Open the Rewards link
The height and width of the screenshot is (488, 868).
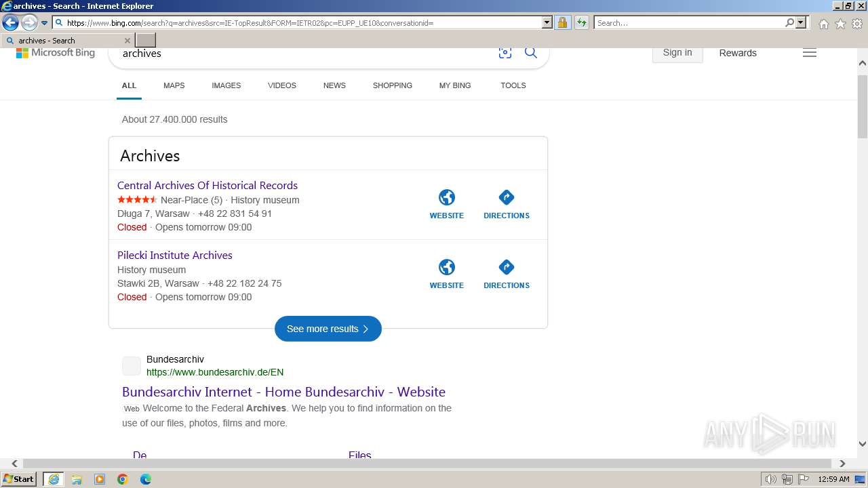738,53
